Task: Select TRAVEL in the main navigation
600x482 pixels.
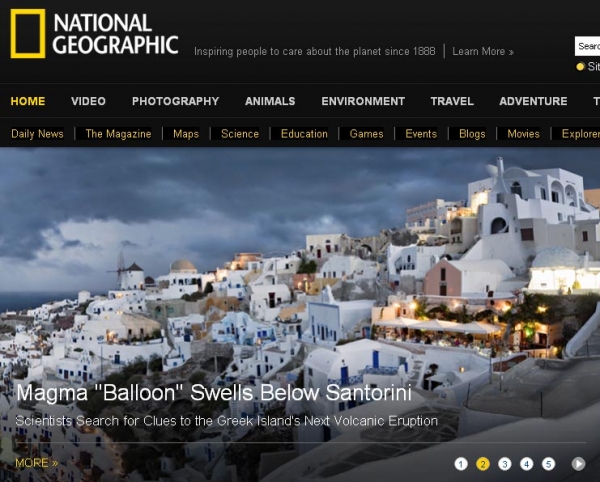Action: (452, 101)
